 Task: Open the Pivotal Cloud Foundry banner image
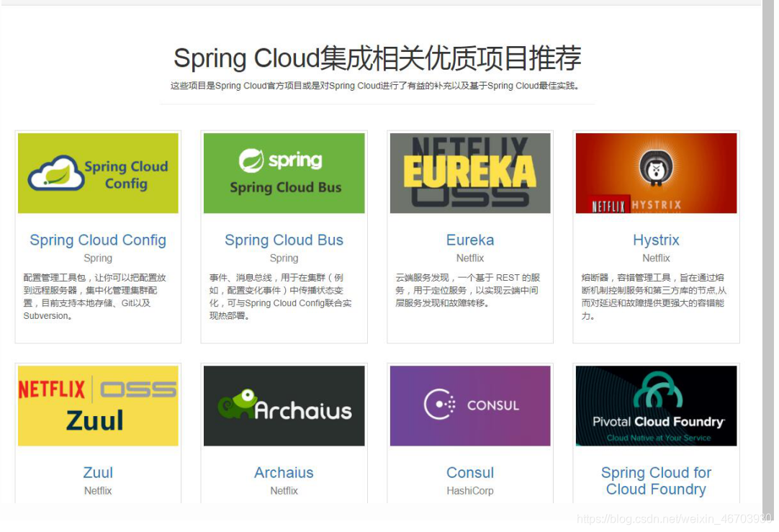[x=657, y=406]
